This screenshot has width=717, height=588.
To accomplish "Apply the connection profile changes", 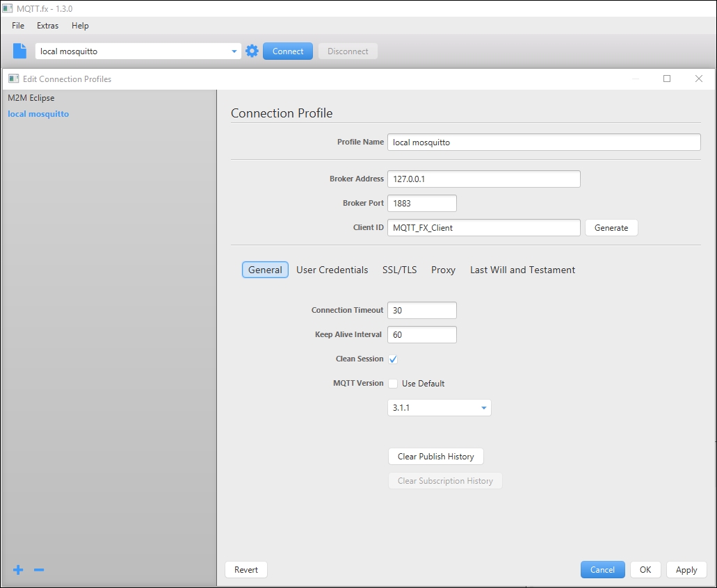I will click(686, 570).
